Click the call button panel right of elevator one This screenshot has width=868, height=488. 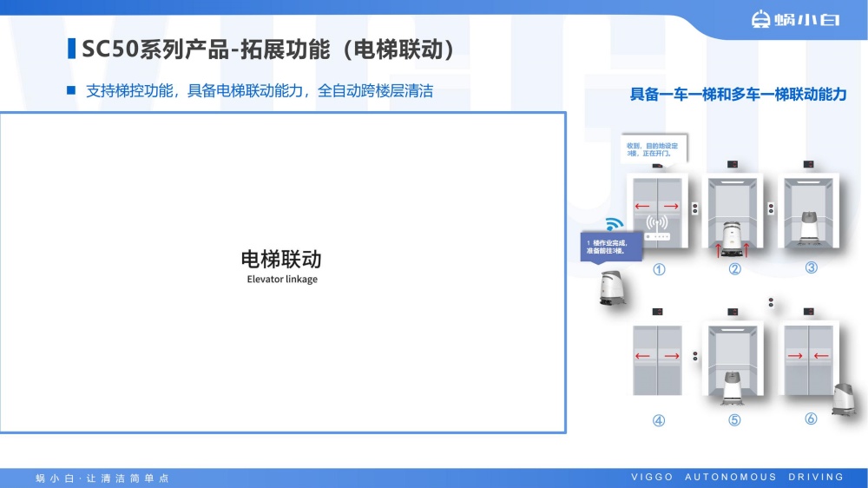(694, 208)
